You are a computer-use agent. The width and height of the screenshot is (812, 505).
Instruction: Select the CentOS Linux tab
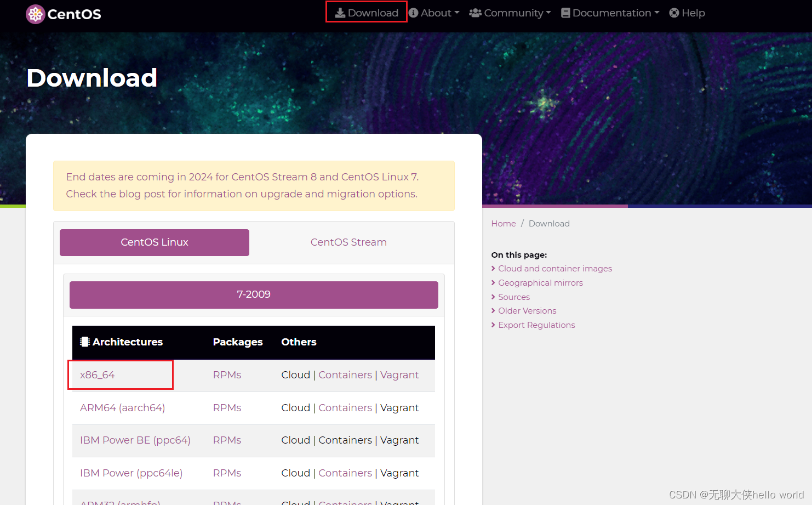pyautogui.click(x=155, y=242)
